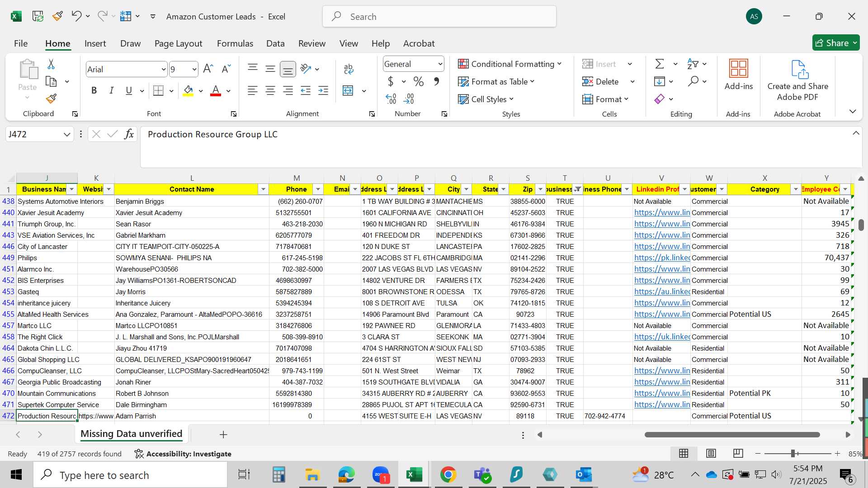Click the Copy icon in the Clipboard group
Image resolution: width=868 pixels, height=488 pixels.
[x=51, y=82]
